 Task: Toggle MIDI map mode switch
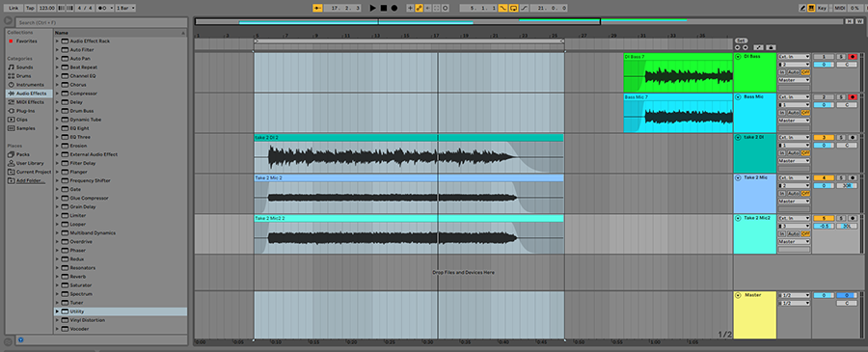click(840, 8)
